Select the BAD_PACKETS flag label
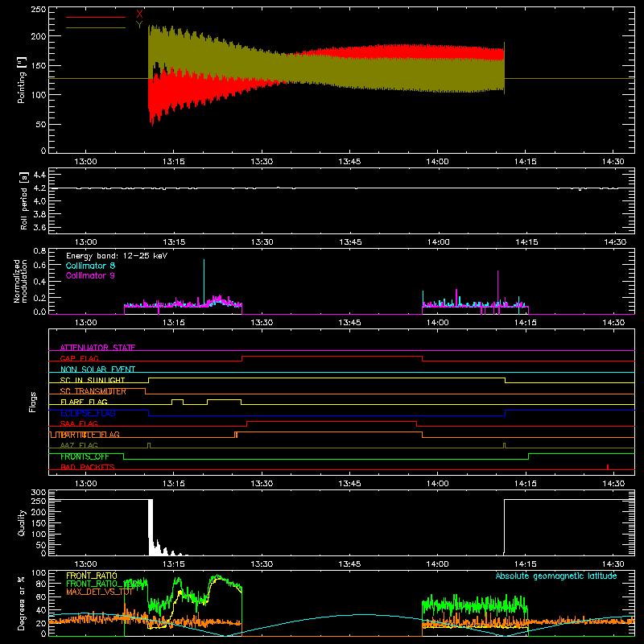This screenshot has width=644, height=644. (88, 467)
